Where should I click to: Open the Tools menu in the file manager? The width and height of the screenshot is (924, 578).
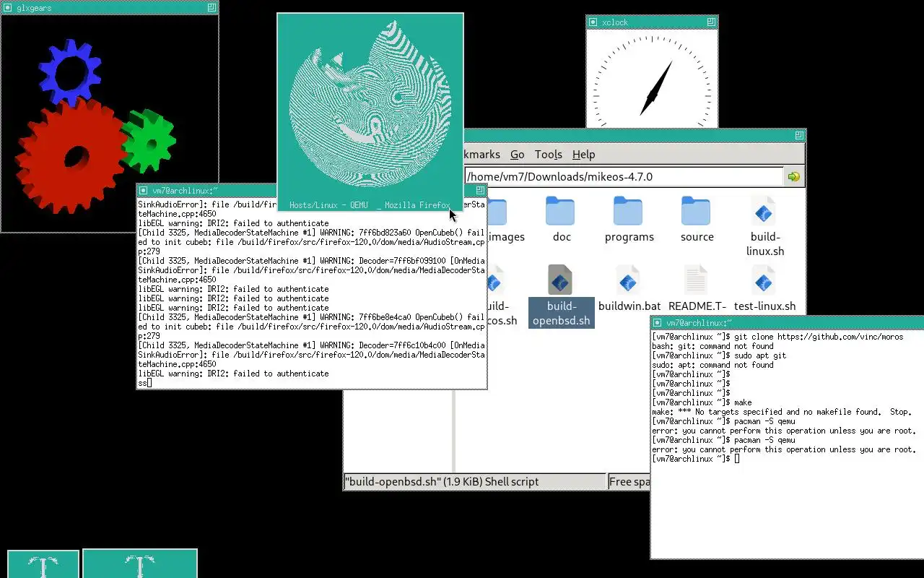[548, 155]
